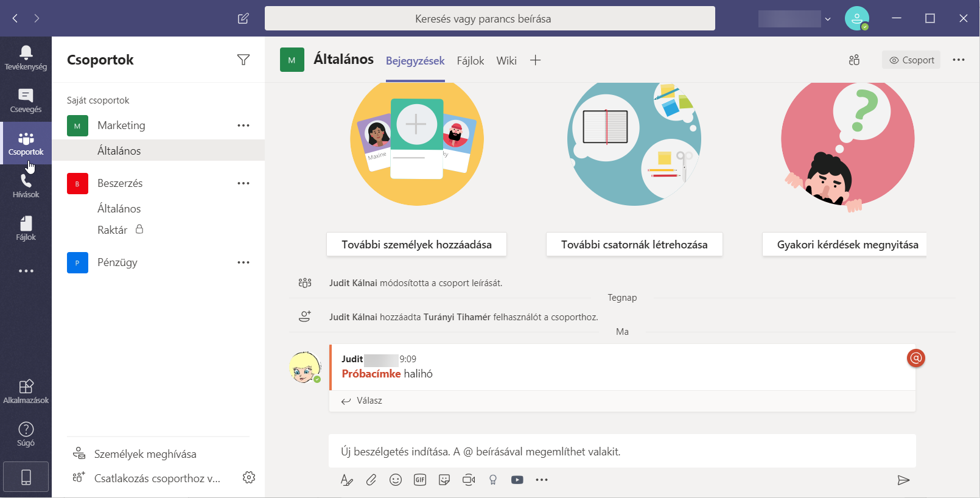Open more options for Beszerzés team
The image size is (980, 498).
coord(243,183)
